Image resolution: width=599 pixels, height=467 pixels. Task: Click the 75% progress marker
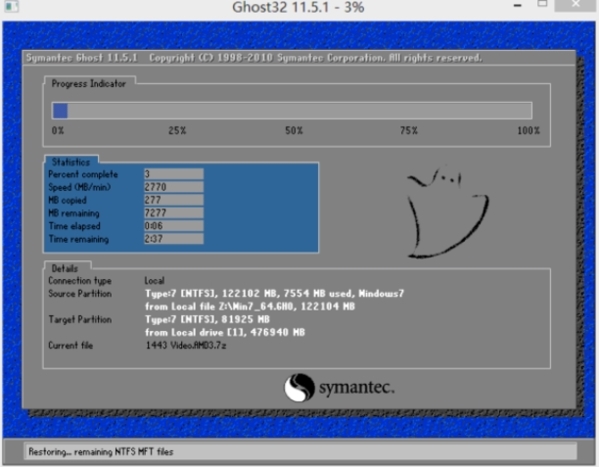[409, 131]
